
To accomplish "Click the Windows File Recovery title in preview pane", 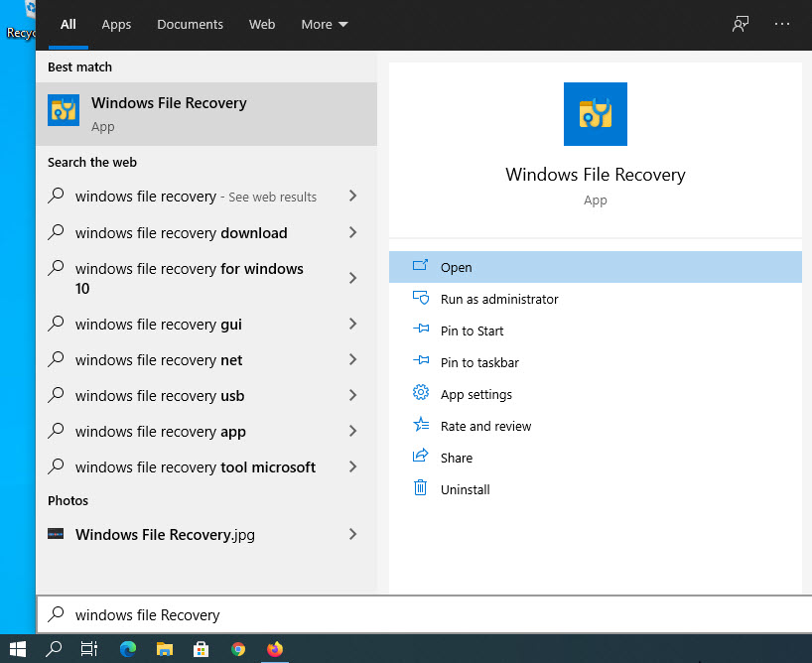I will tap(595, 175).
